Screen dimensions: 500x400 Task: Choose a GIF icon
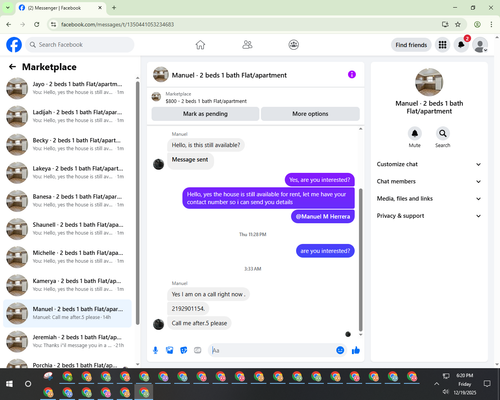point(198,350)
